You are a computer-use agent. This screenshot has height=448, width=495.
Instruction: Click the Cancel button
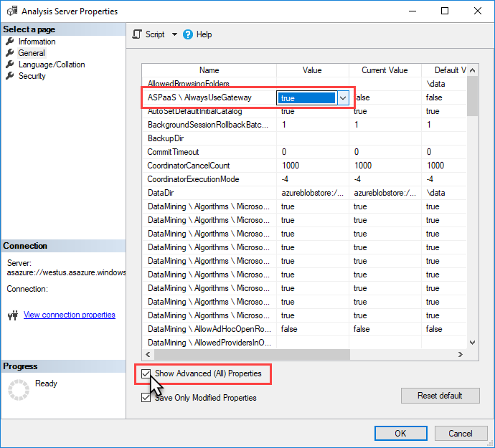[x=460, y=433]
